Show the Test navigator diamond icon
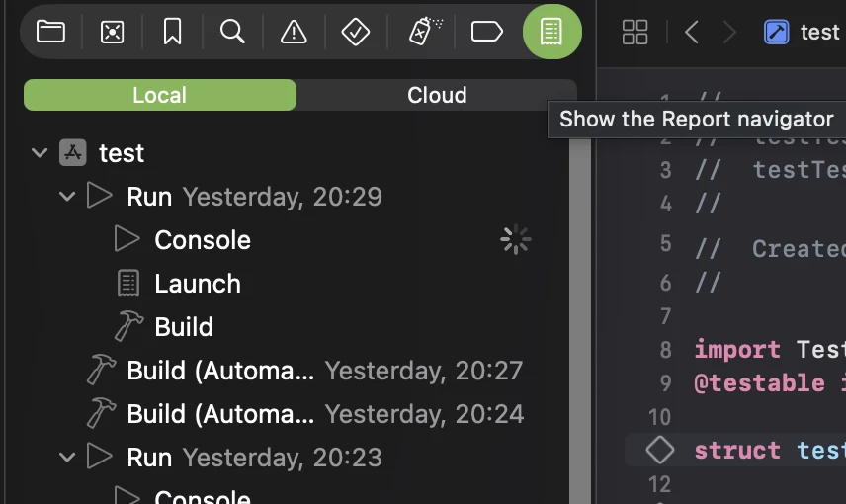The height and width of the screenshot is (504, 846). click(355, 32)
